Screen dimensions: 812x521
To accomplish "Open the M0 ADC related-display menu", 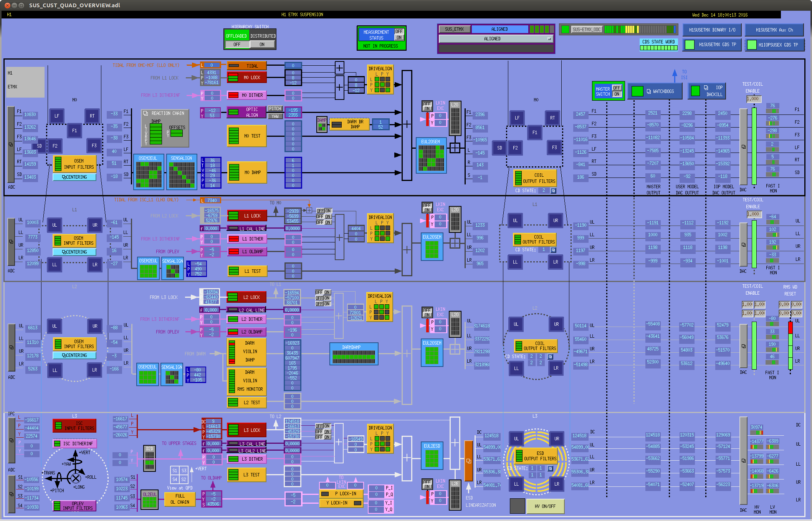I will pyautogui.click(x=11, y=144).
